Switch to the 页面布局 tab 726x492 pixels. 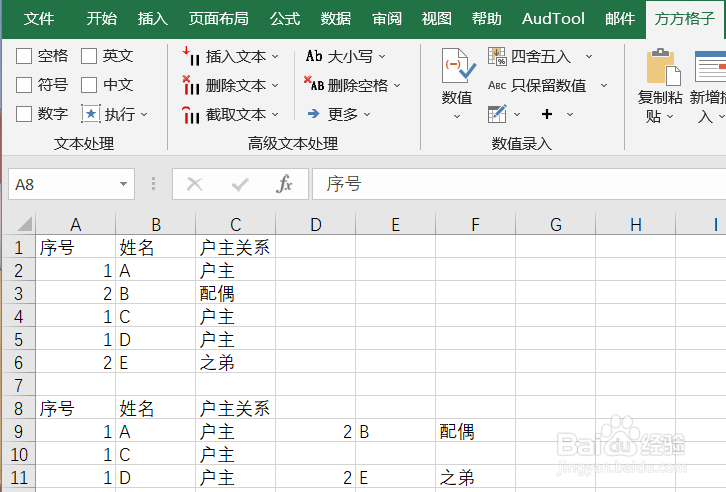click(219, 19)
